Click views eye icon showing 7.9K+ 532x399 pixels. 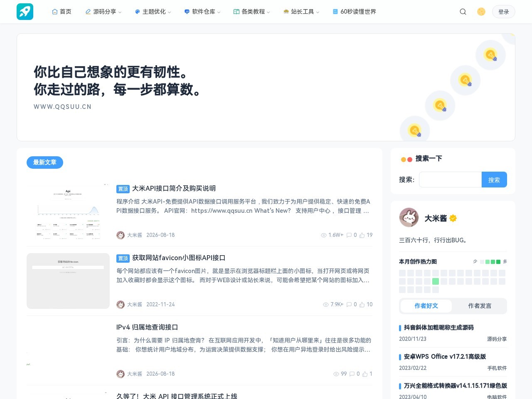(x=326, y=305)
